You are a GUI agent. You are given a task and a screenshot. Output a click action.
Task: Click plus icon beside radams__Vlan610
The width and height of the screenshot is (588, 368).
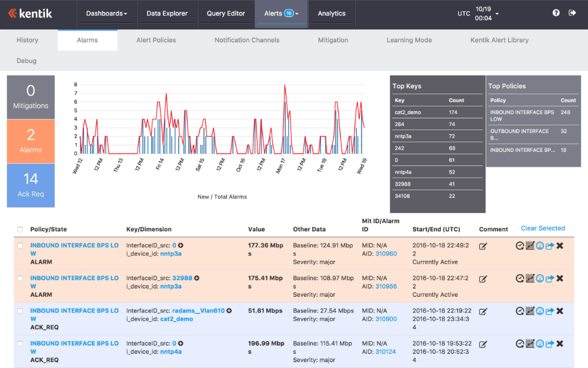tap(229, 311)
